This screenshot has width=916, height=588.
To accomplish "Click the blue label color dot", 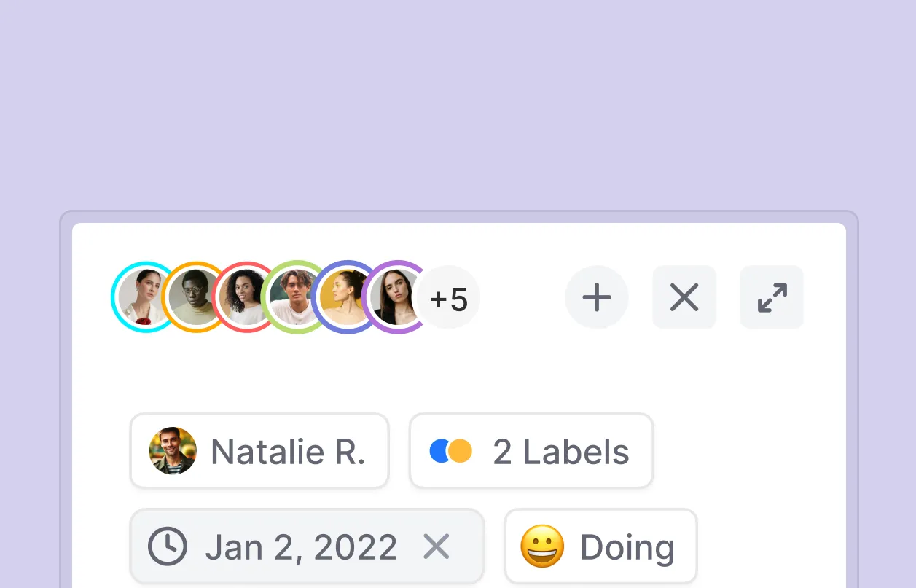I will click(x=439, y=451).
